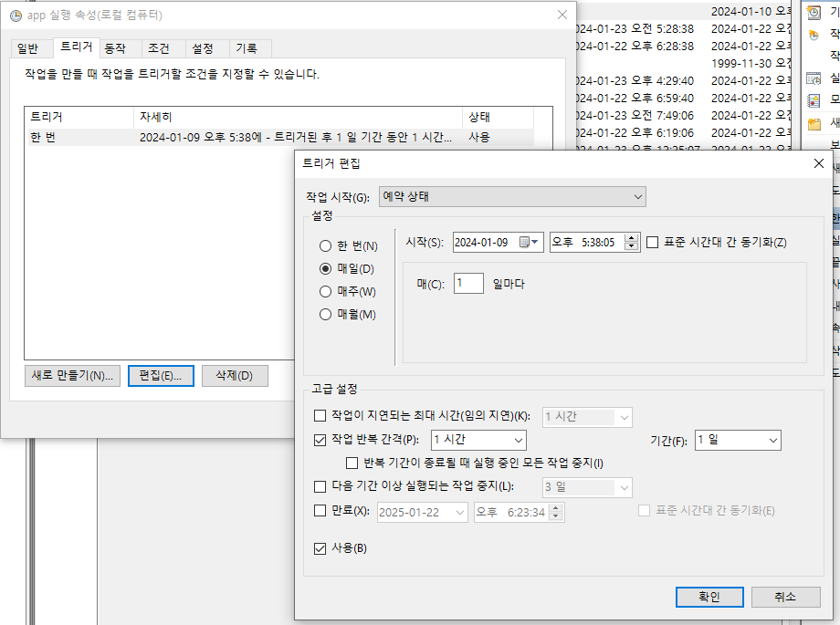Click the running tasks window icon in Actions pane
This screenshot has height=625, width=840.
pos(814,78)
